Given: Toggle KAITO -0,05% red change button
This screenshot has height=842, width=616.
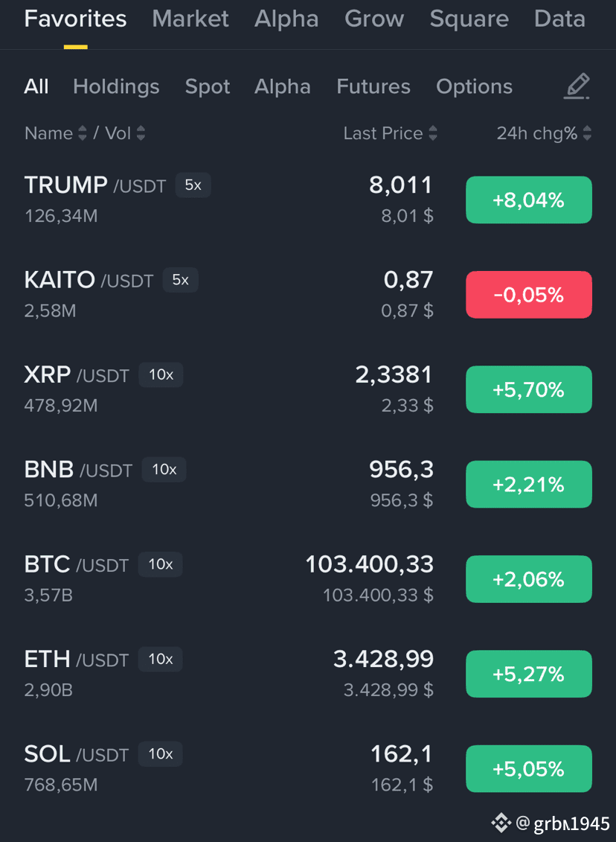Looking at the screenshot, I should (529, 295).
